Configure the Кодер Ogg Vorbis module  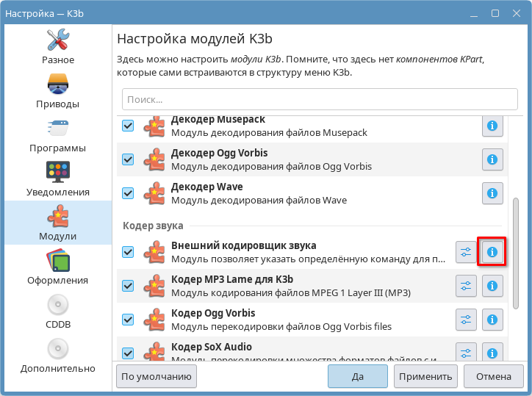coord(466,320)
